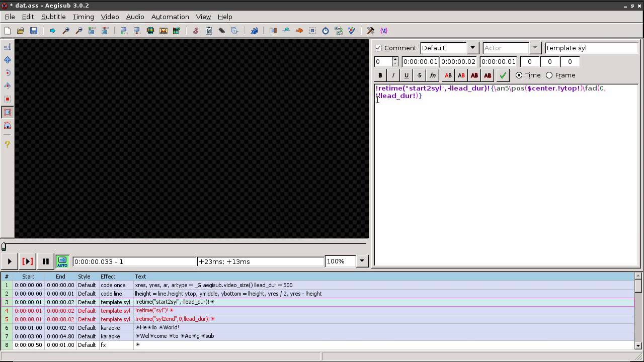Screen dimensions: 644x362
Task: Toggle tag hiding mode icon
Action: 384,31
